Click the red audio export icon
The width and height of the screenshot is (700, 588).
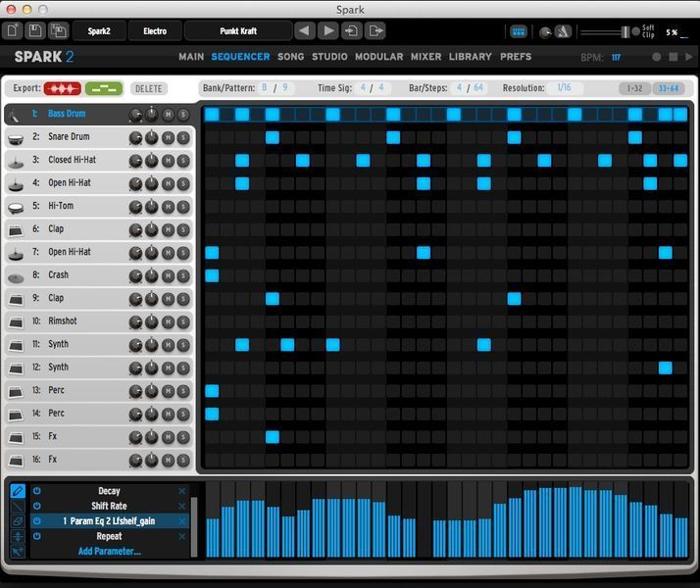[63, 88]
